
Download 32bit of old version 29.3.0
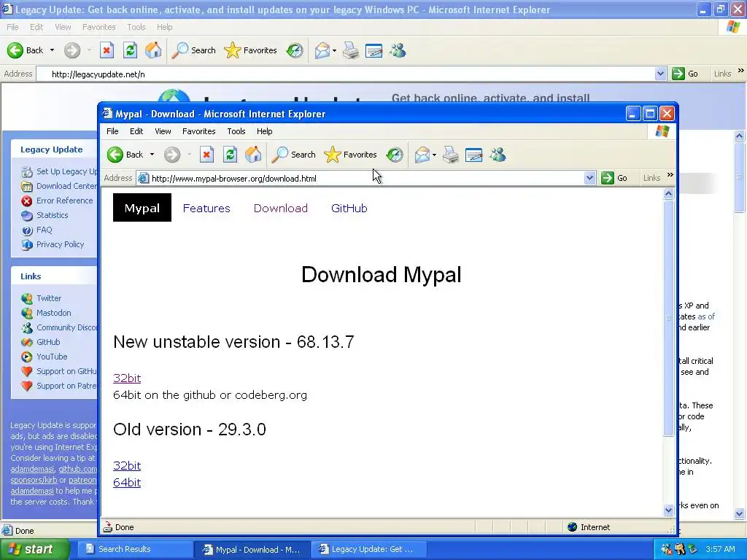pyautogui.click(x=127, y=466)
